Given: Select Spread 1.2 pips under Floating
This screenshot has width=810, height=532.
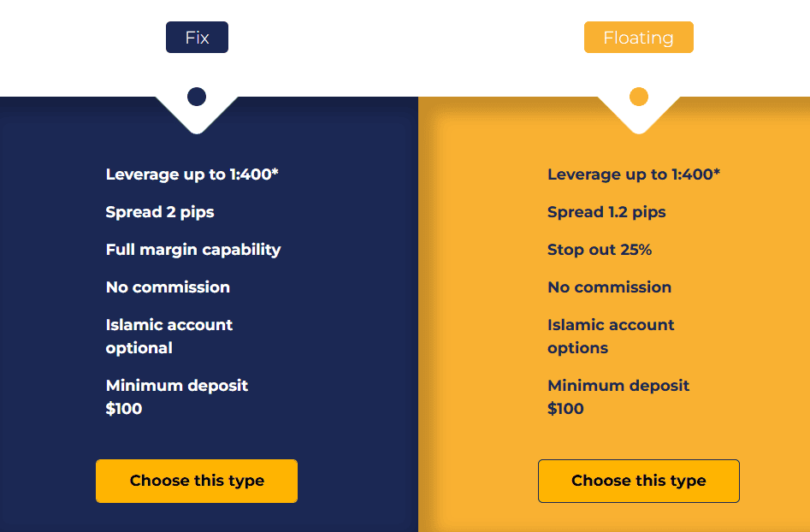Looking at the screenshot, I should [606, 211].
